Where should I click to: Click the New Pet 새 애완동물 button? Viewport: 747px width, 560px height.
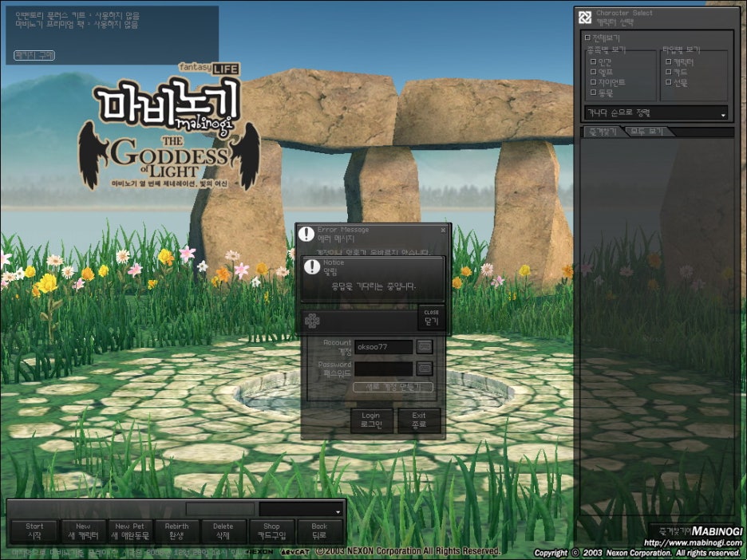(130, 531)
